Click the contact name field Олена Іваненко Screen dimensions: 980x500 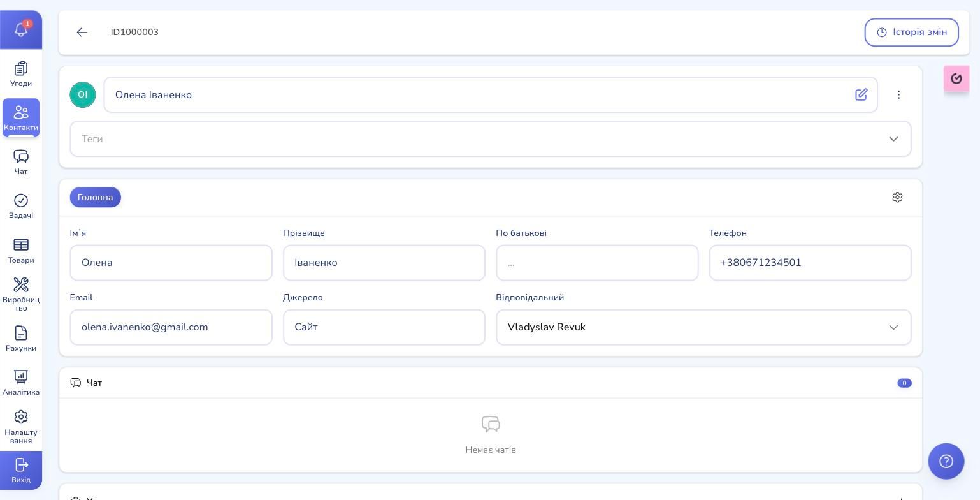click(x=491, y=94)
